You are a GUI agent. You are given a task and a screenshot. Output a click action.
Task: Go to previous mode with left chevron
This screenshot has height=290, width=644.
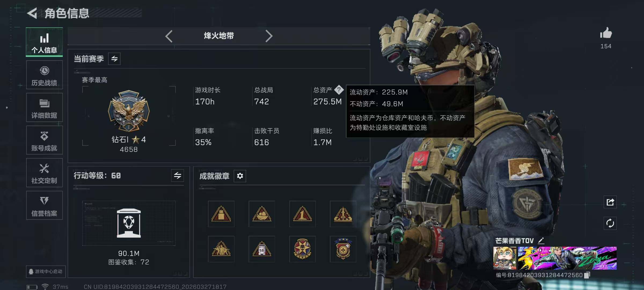tap(169, 36)
